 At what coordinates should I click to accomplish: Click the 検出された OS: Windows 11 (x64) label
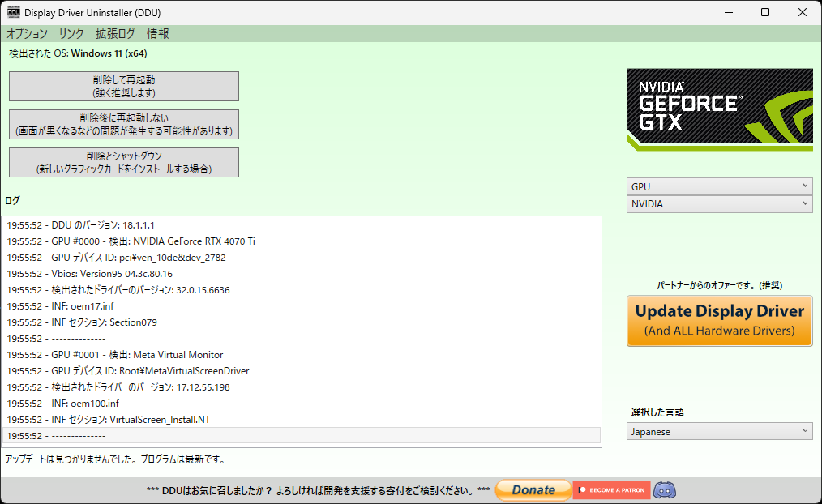click(78, 53)
